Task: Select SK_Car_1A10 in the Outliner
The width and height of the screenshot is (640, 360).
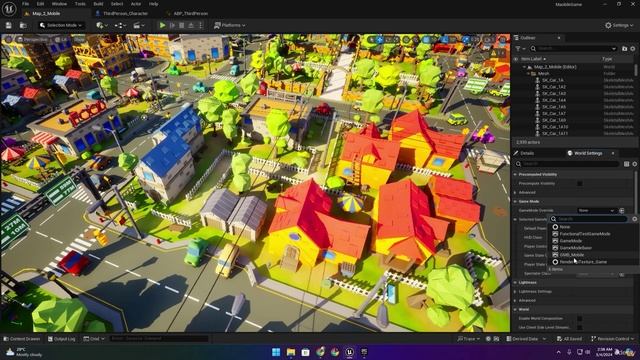Action: pyautogui.click(x=555, y=127)
